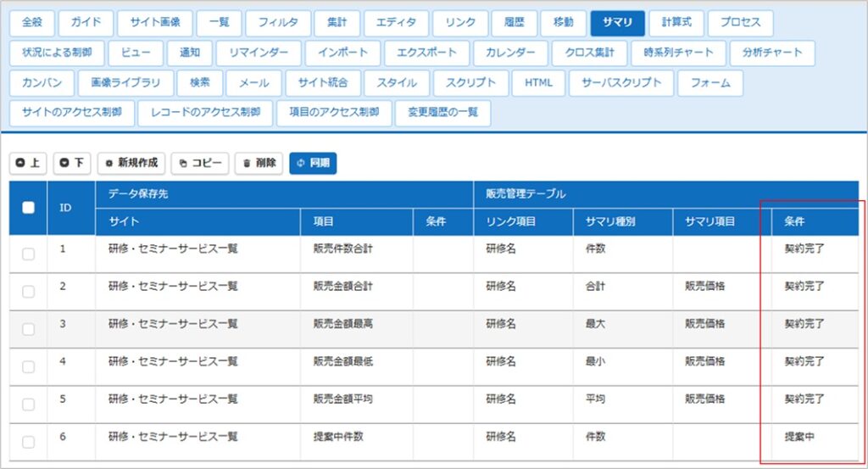Open the 変更履歴の一覧 tab
The width and height of the screenshot is (868, 469).
coord(442,113)
